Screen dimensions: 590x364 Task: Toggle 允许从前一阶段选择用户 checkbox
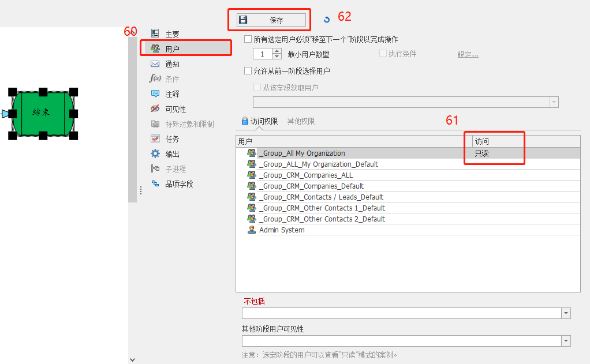pyautogui.click(x=247, y=70)
